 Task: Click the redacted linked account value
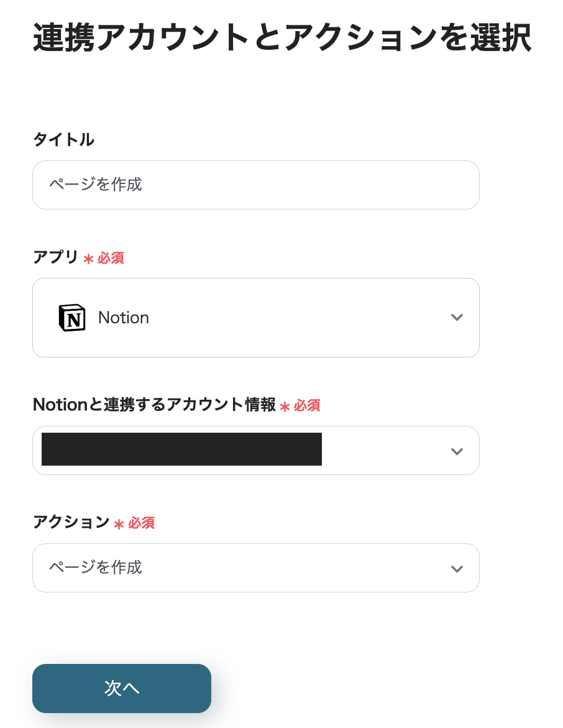[181, 449]
